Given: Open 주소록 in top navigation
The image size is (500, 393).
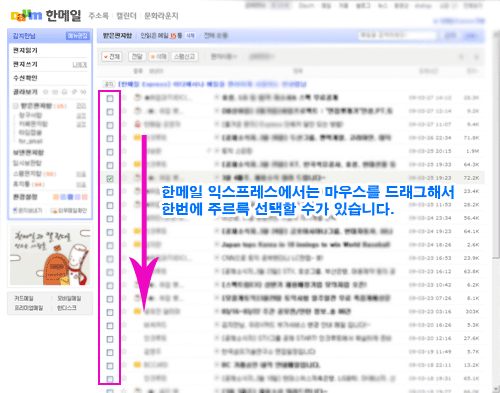Looking at the screenshot, I should point(98,16).
